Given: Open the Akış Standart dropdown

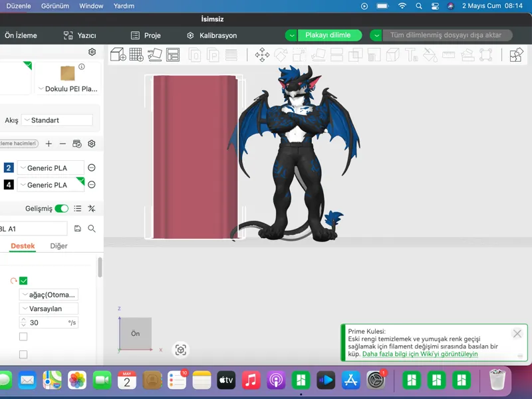Looking at the screenshot, I should point(57,120).
